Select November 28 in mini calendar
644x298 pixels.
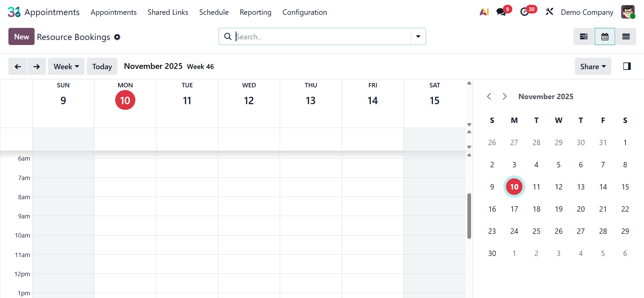pyautogui.click(x=603, y=231)
